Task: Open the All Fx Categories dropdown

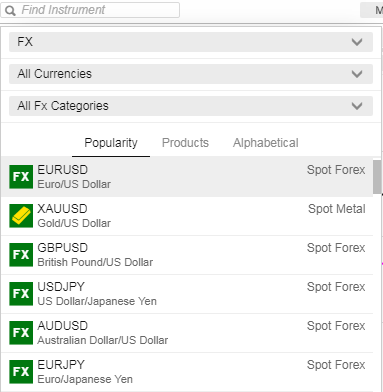Action: 191,106
